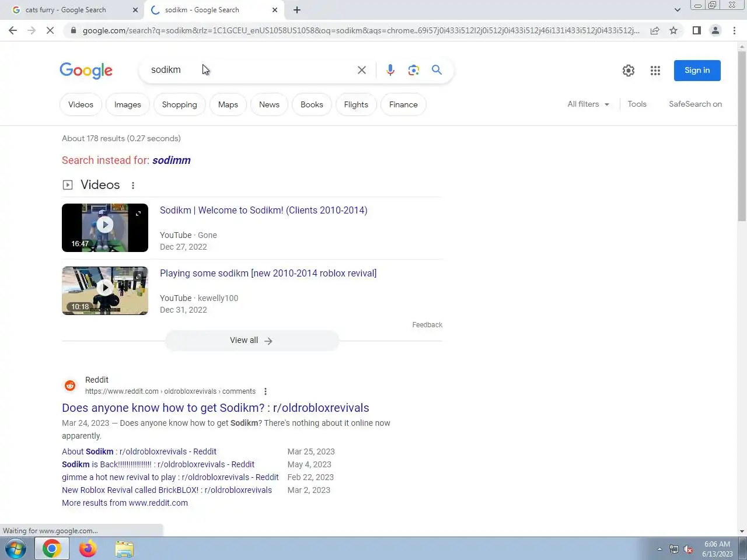Search by image with Google Lens
The image size is (747, 560).
(414, 70)
